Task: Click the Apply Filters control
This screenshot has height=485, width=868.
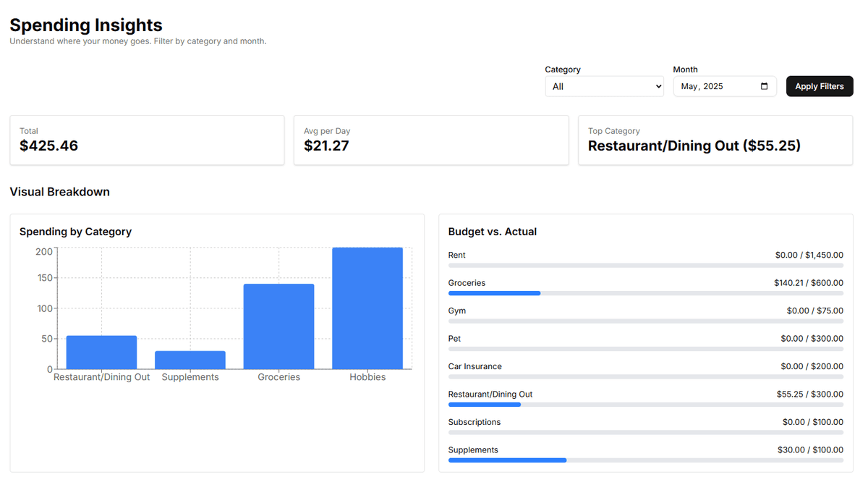Action: (x=820, y=86)
